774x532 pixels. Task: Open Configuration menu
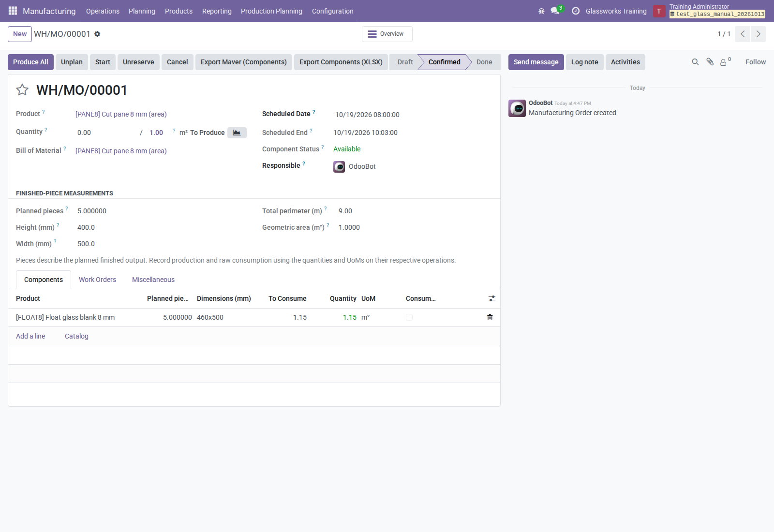(x=332, y=11)
